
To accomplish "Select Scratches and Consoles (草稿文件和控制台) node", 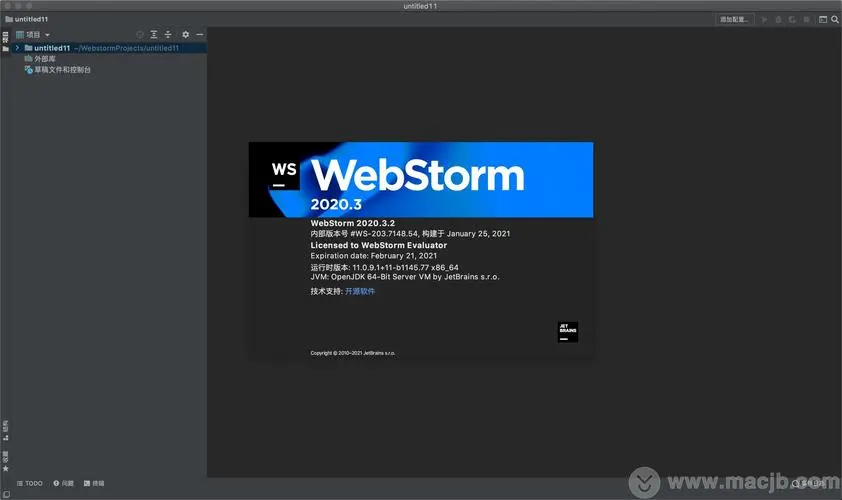I will (57, 70).
